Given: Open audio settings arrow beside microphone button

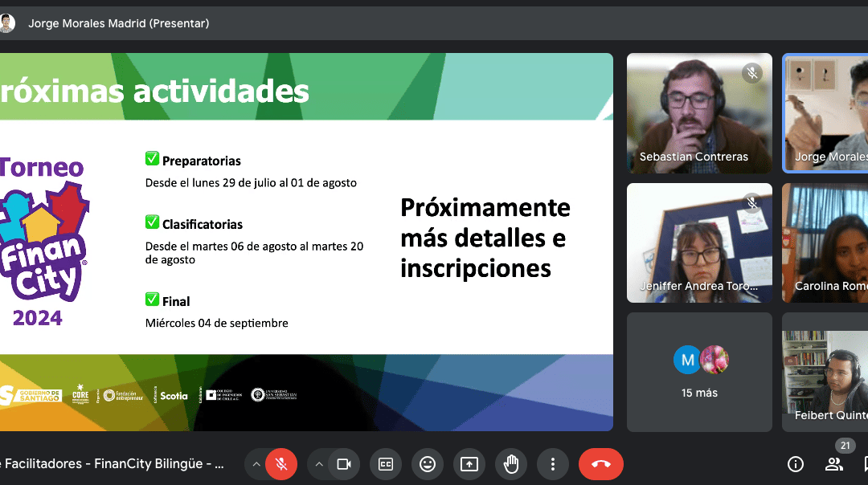Looking at the screenshot, I should [256, 464].
